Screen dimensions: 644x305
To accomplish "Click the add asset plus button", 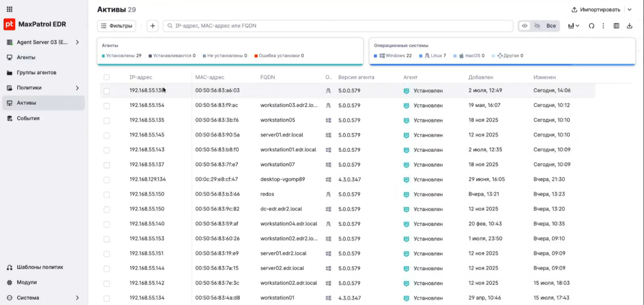I will 153,26.
